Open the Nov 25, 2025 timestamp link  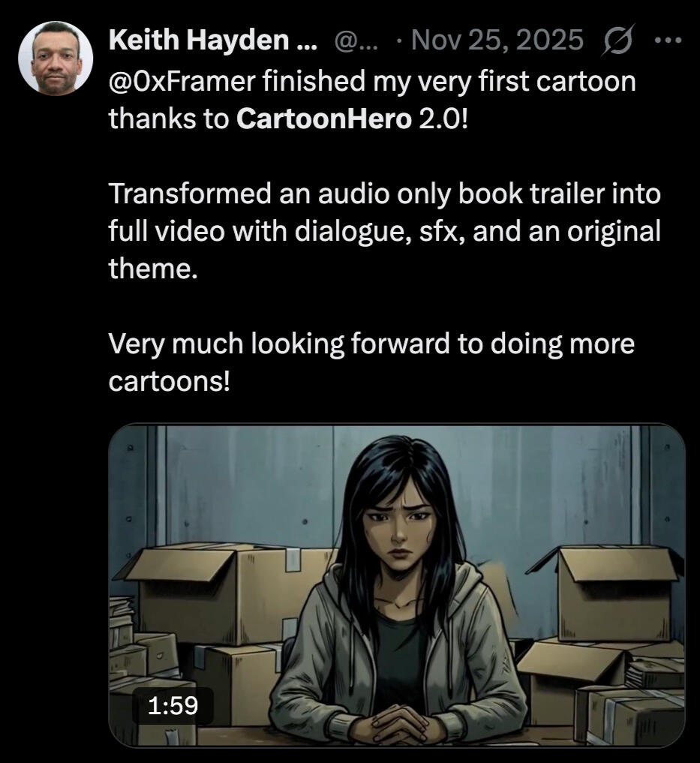[x=497, y=40]
